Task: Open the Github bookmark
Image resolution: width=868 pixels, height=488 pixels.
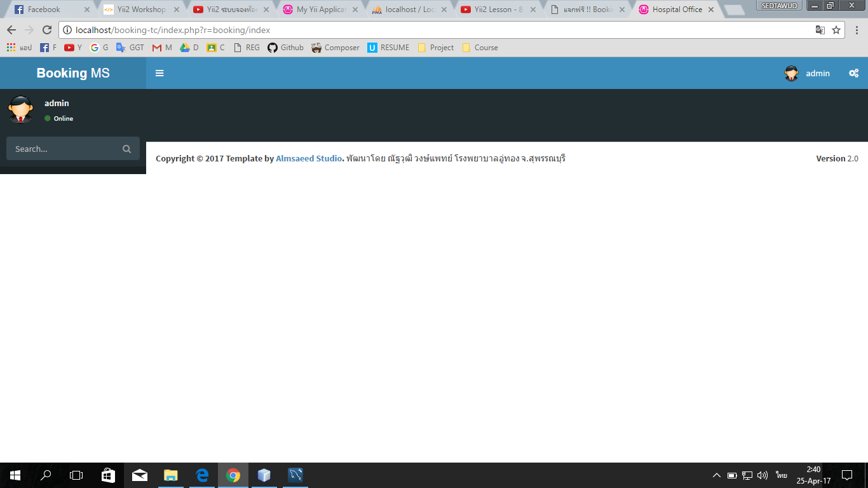Action: (286, 48)
